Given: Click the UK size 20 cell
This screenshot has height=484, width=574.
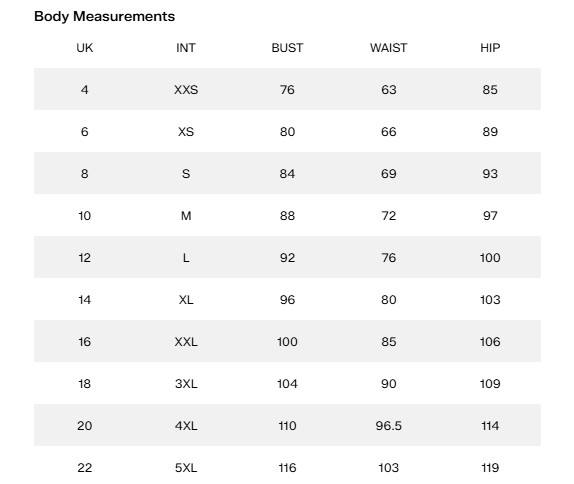Looking at the screenshot, I should (85, 426).
